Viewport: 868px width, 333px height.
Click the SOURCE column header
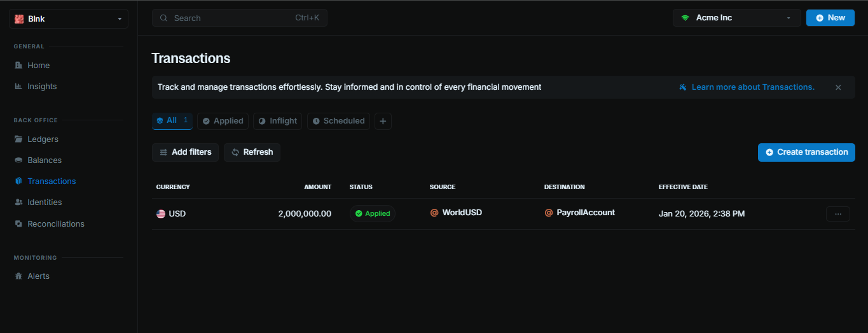pos(443,187)
